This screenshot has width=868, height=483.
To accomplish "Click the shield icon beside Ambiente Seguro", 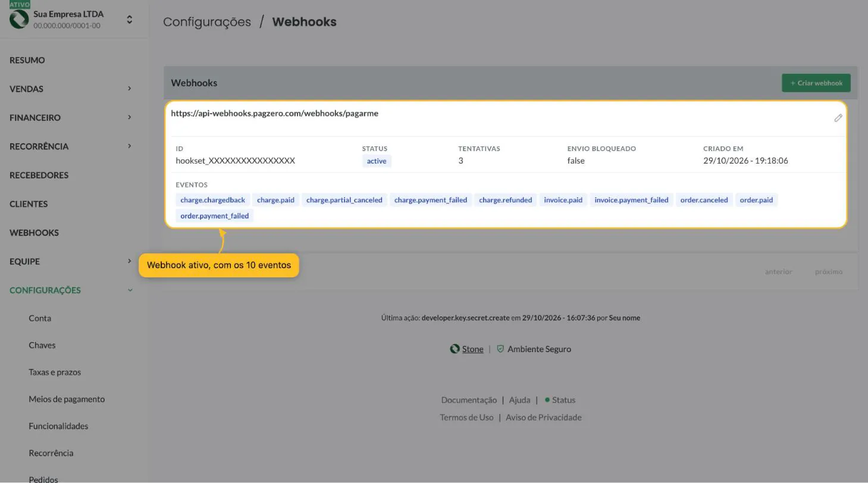I will click(x=500, y=349).
